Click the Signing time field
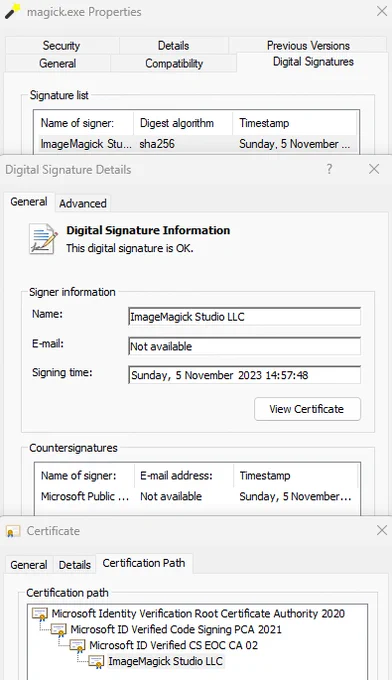 [x=245, y=375]
